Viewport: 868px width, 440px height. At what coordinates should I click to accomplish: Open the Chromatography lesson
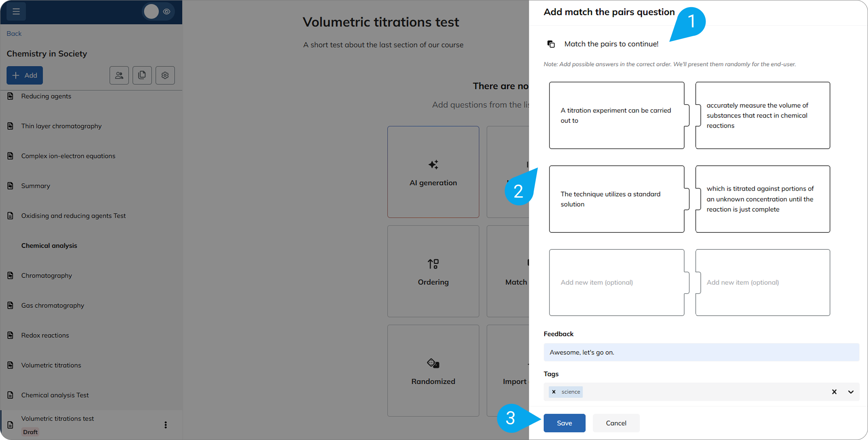click(x=46, y=275)
